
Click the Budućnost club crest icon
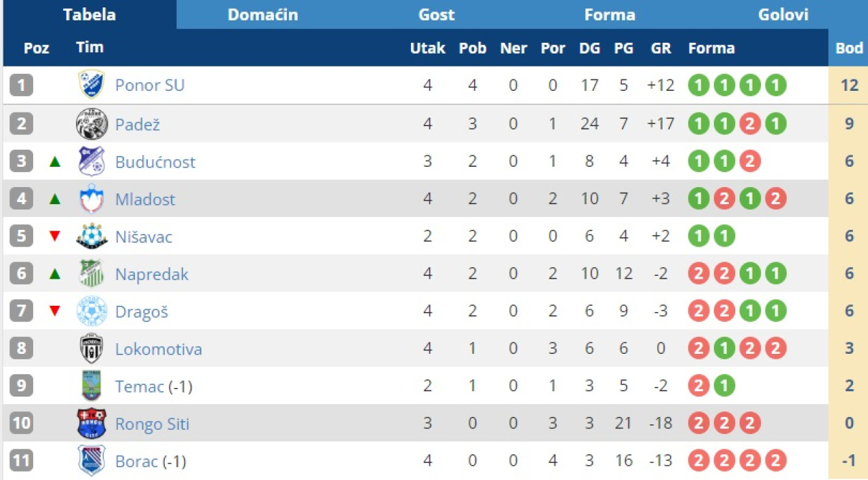click(x=91, y=162)
